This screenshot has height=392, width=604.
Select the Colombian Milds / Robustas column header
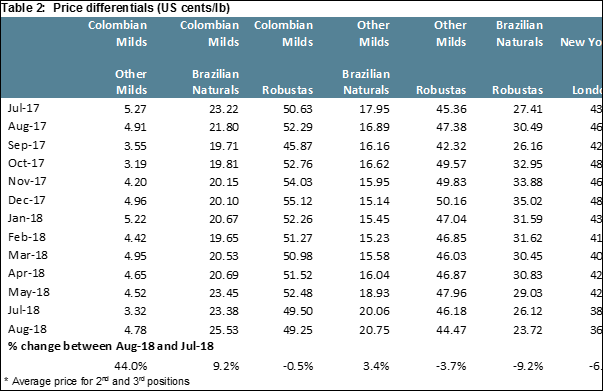tap(284, 57)
